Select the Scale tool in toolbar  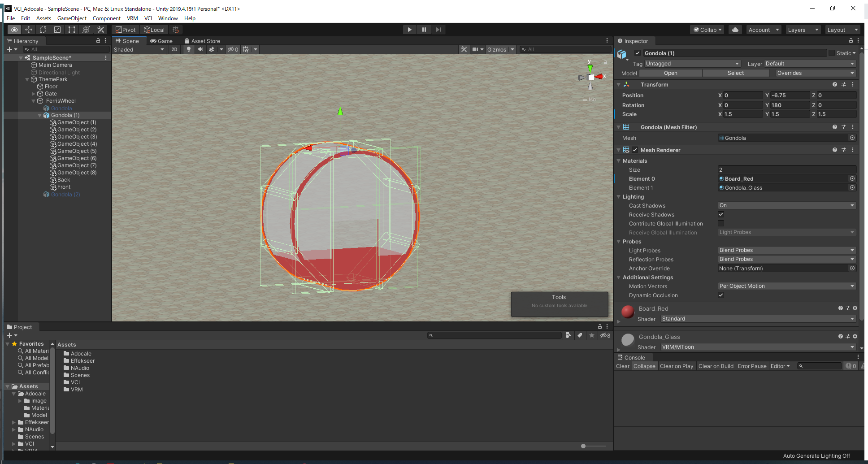[57, 30]
